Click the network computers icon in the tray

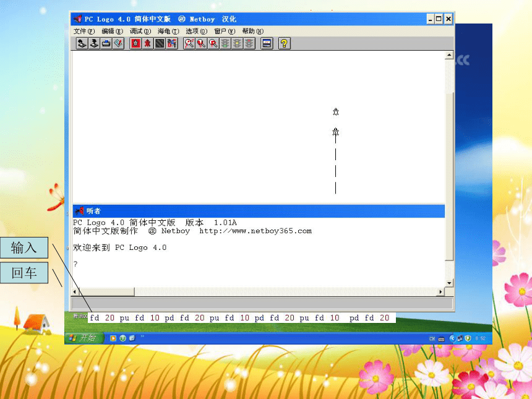(460, 338)
